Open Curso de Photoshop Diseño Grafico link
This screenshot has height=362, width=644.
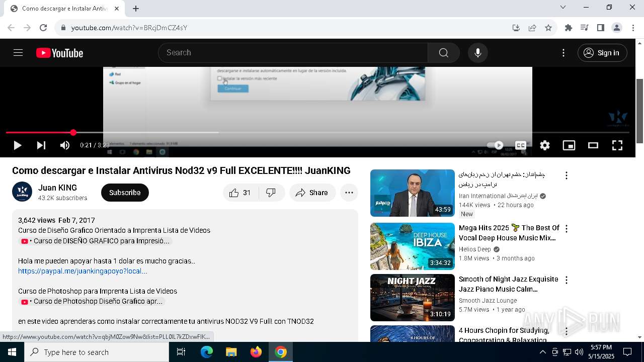[92, 301]
